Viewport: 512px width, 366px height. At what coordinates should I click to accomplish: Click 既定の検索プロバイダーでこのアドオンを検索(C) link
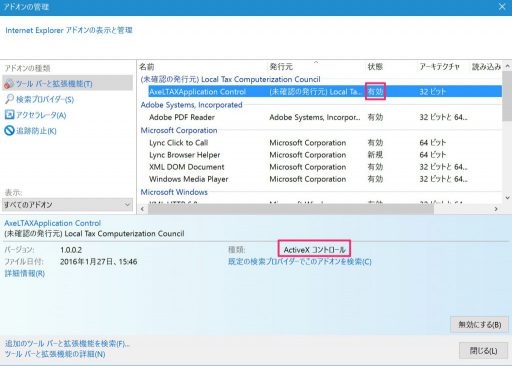(x=300, y=262)
